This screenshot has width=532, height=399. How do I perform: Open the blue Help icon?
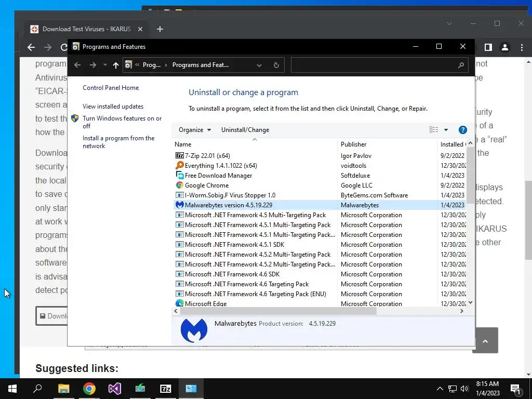[x=462, y=129]
